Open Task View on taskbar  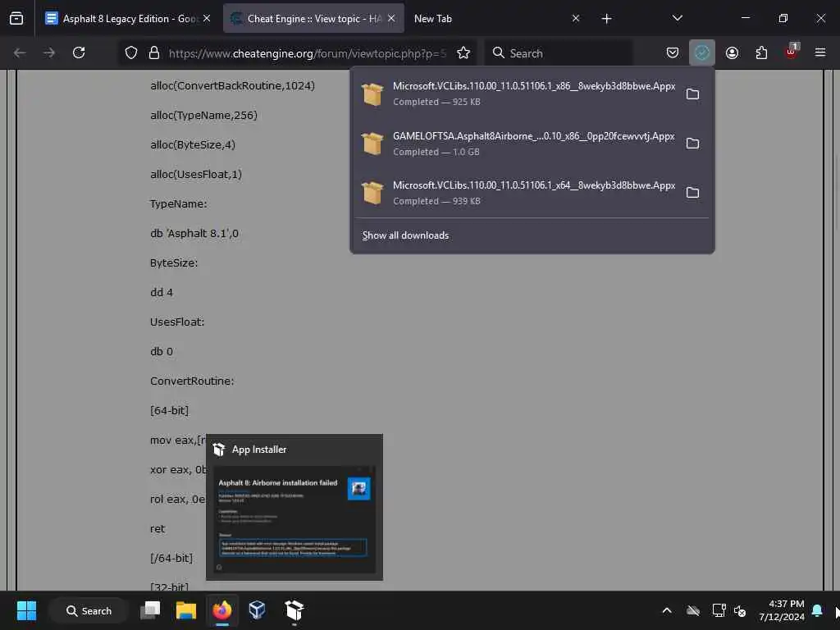[150, 610]
